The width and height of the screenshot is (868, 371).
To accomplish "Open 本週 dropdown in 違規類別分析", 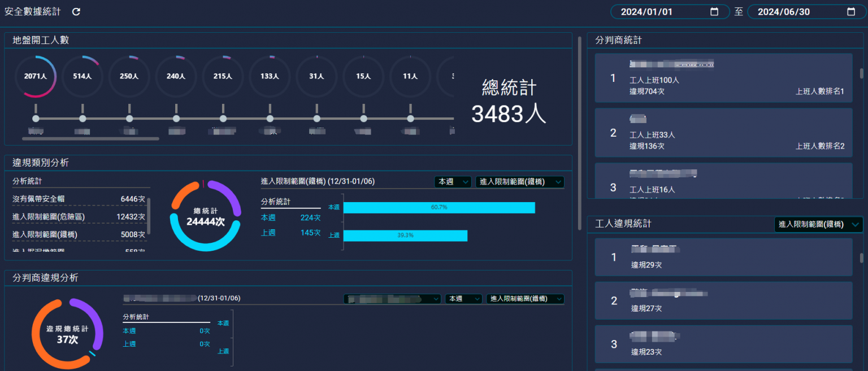I will click(453, 182).
